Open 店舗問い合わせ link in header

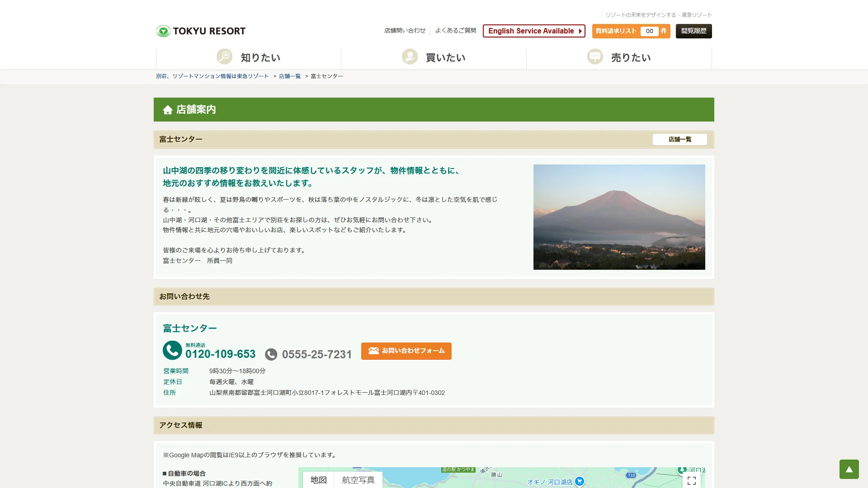tap(405, 31)
